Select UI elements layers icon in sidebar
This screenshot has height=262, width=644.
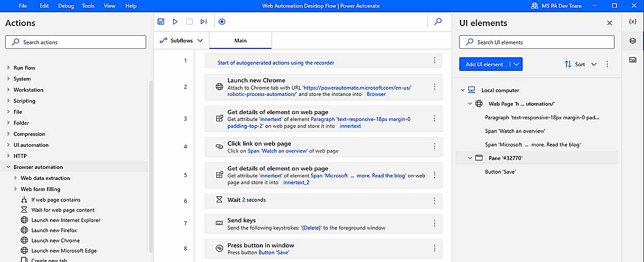point(633,41)
